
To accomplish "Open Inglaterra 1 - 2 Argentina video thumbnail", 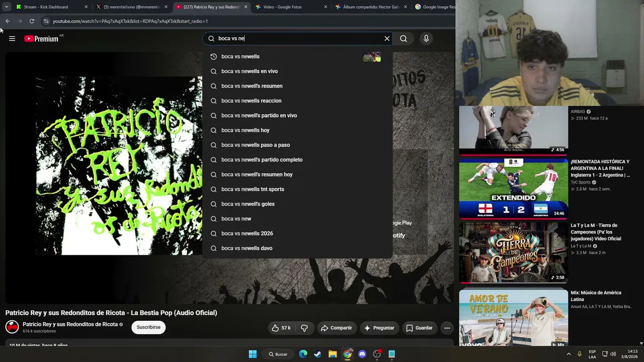I will 513,189.
